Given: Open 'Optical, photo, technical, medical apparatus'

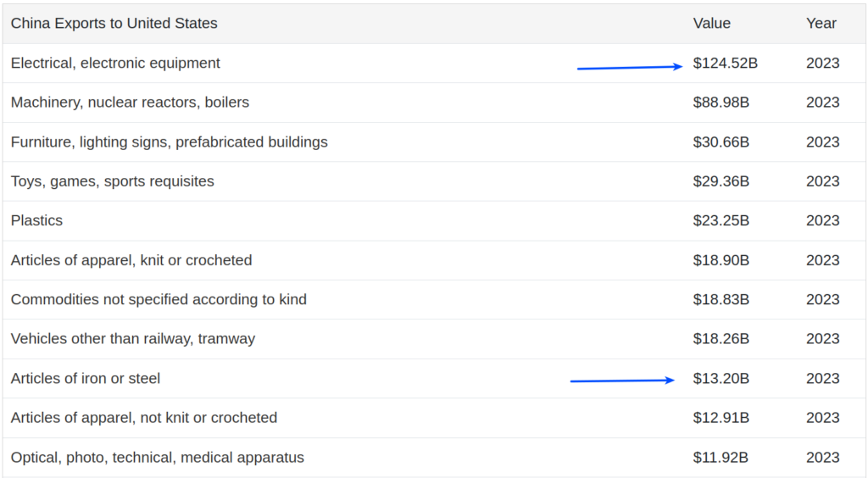Looking at the screenshot, I should pyautogui.click(x=157, y=458).
